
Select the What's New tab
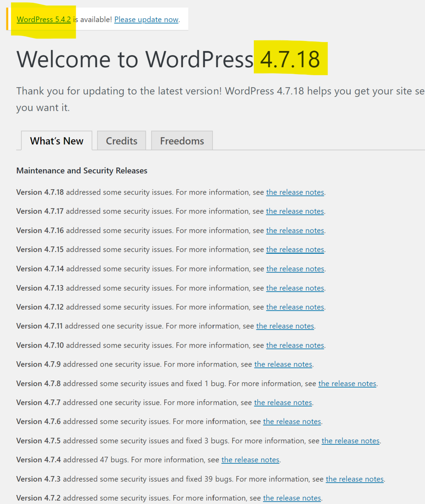pos(57,141)
